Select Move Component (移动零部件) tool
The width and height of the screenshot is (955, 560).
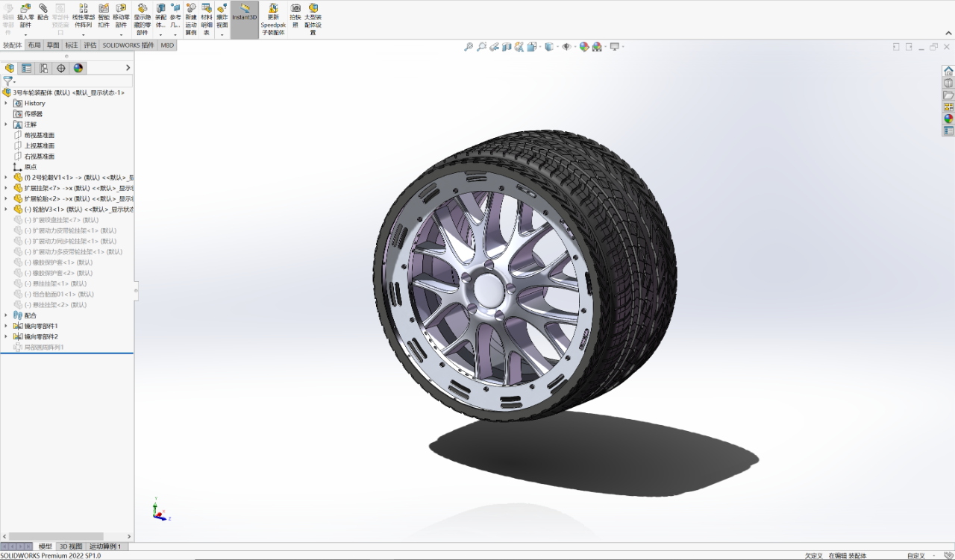[121, 8]
